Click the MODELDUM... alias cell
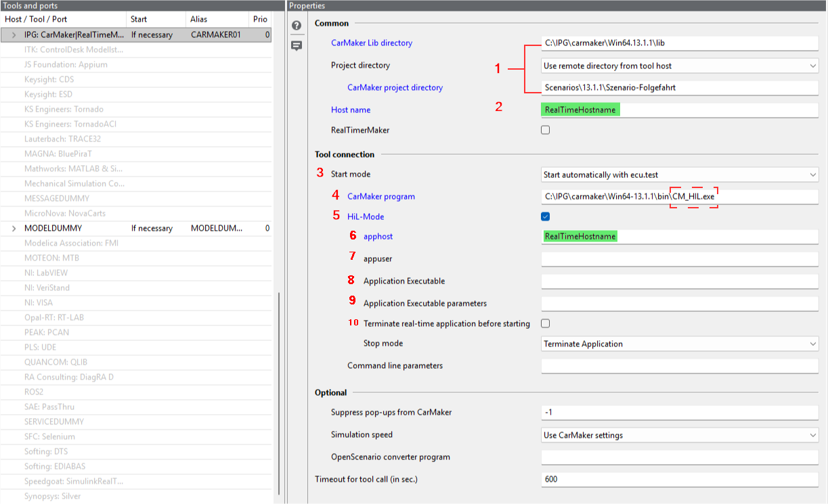This screenshot has width=828, height=504. pyautogui.click(x=216, y=228)
